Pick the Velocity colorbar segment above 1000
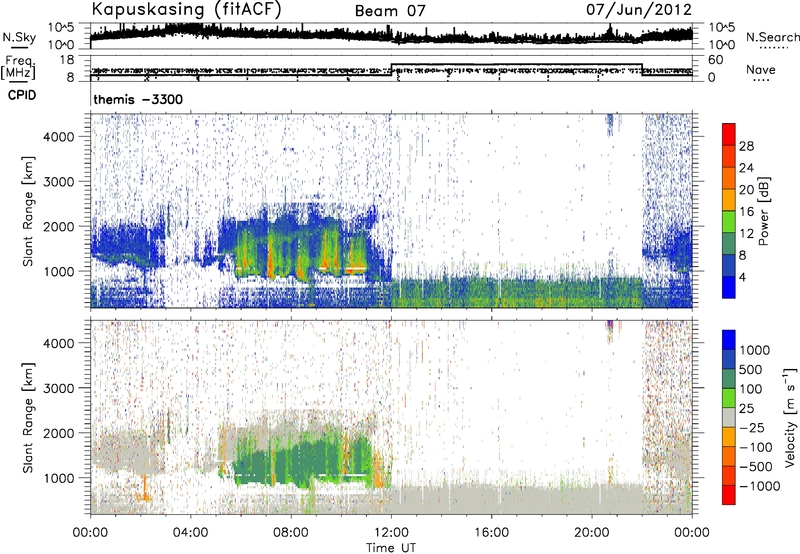Viewport: 800px width, 554px height. pos(729,340)
